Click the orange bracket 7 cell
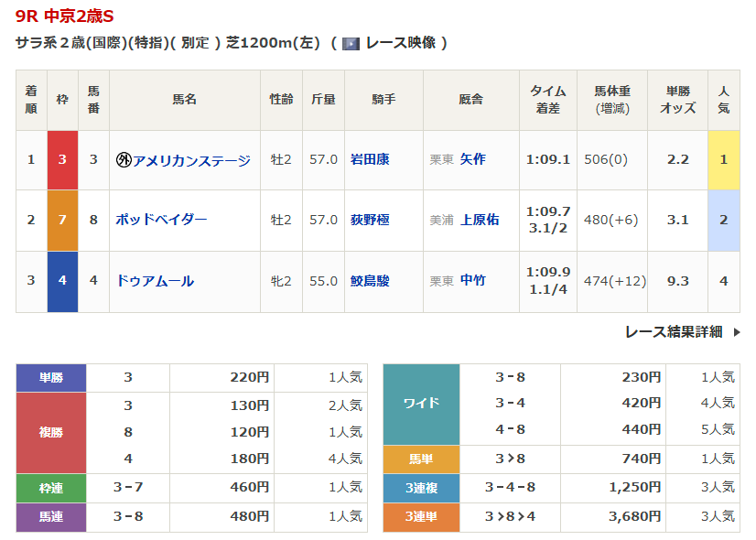Image resolution: width=756 pixels, height=540 pixels. click(x=62, y=220)
